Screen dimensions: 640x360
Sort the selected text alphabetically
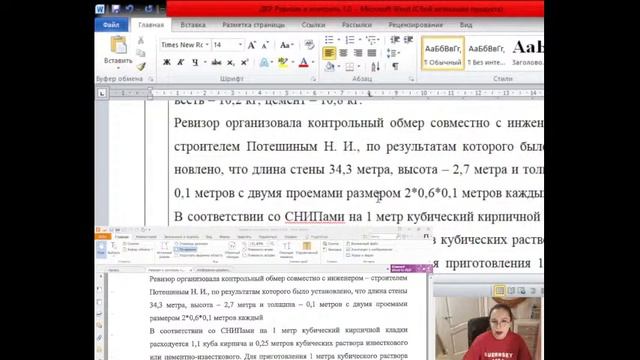(x=376, y=67)
